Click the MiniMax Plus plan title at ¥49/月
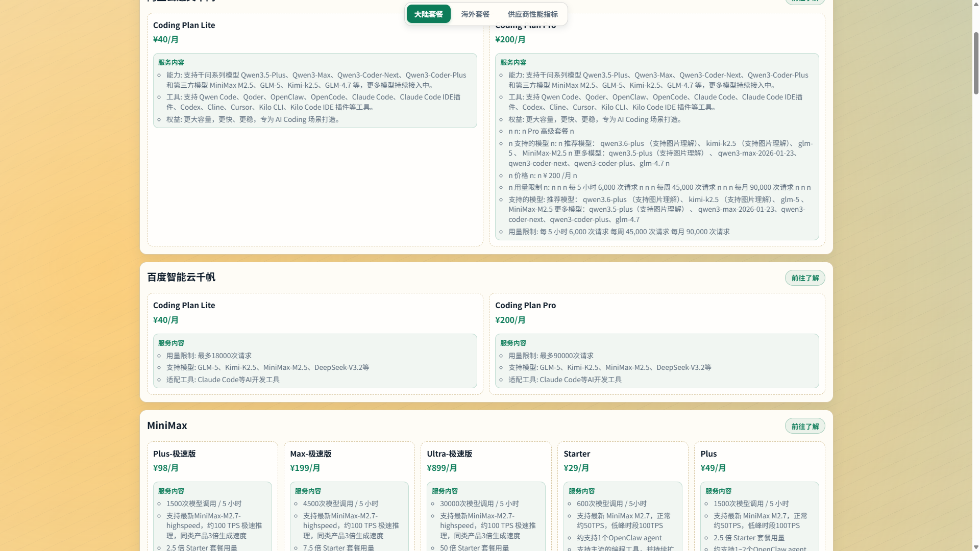 click(708, 454)
